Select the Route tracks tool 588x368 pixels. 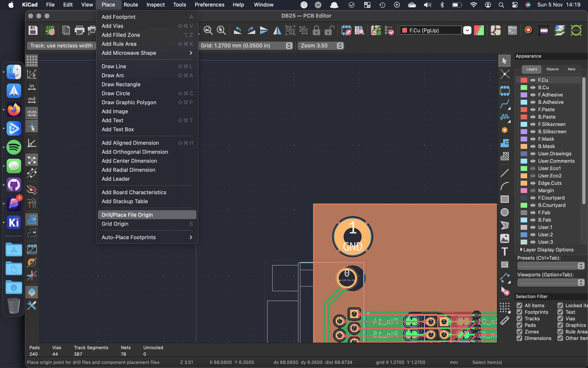(x=505, y=104)
